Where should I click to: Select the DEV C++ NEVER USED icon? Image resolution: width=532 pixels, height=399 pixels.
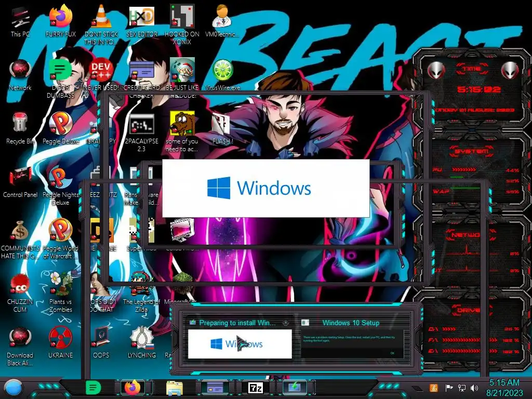[101, 75]
